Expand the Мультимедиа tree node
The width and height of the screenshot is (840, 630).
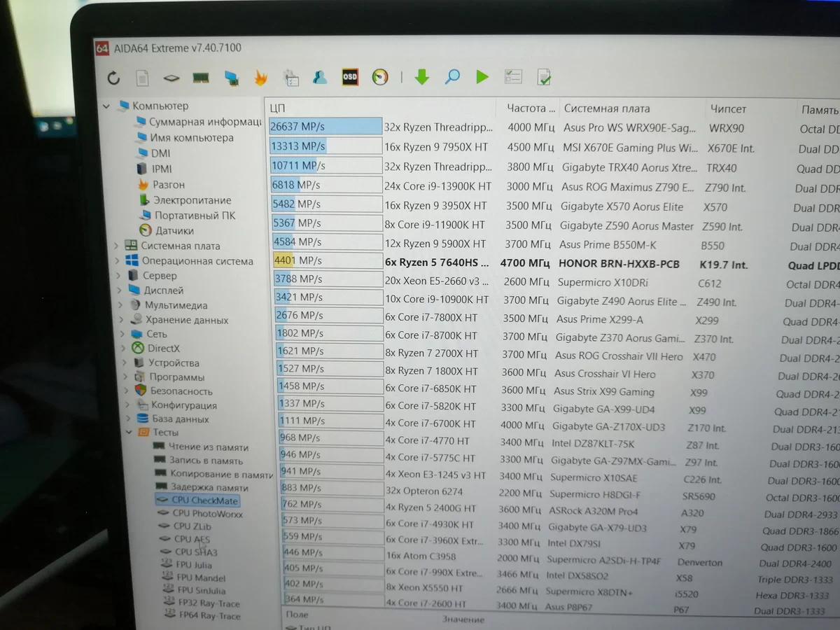(121, 305)
